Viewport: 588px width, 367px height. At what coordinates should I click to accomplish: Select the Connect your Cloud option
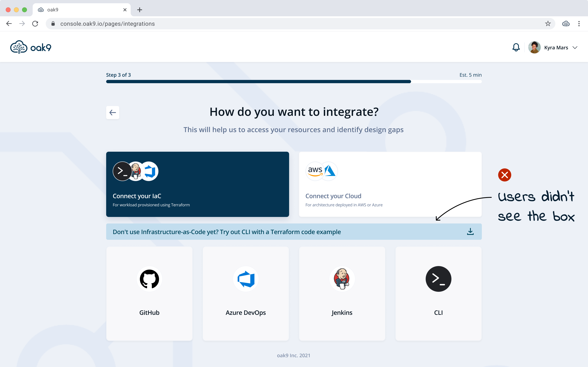(390, 184)
